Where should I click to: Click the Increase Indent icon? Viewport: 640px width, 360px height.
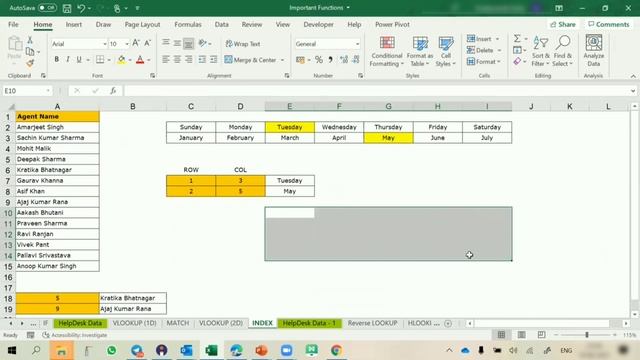[213, 60]
